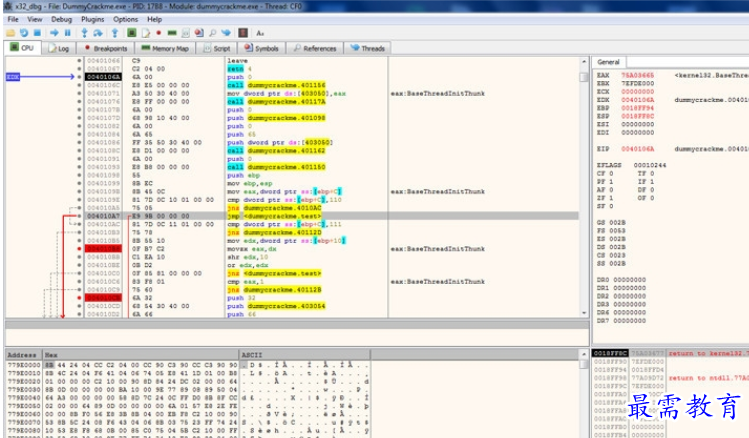
Task: Click the Restart program icon
Action: click(x=23, y=33)
